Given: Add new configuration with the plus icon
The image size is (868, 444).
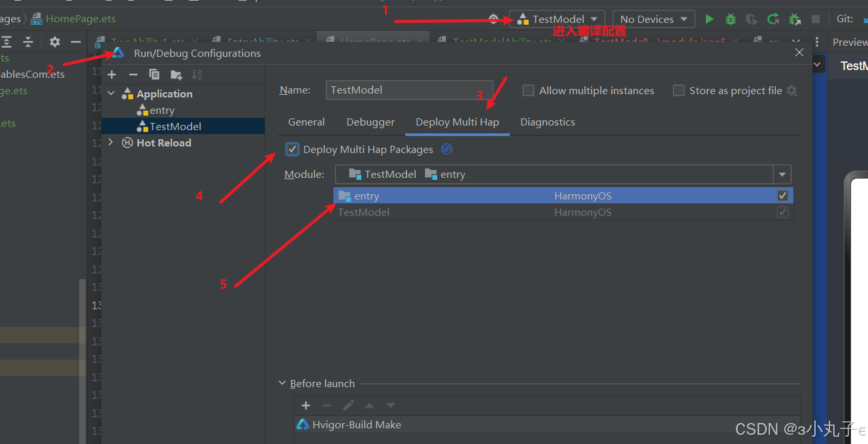Looking at the screenshot, I should pos(112,75).
